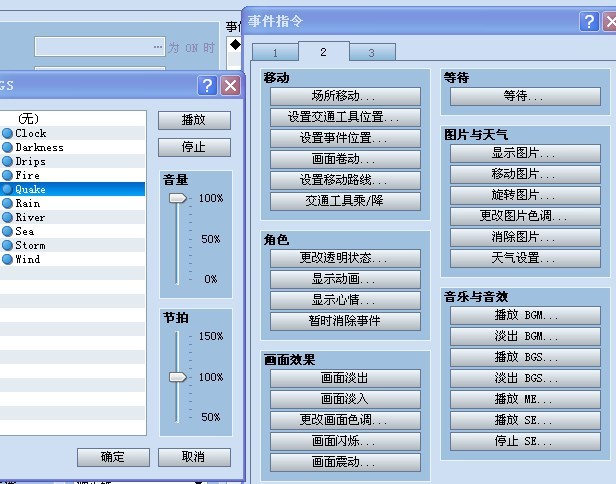Click the Wind sound file icon
Viewport: 616px width, 484px height.
click(7, 259)
